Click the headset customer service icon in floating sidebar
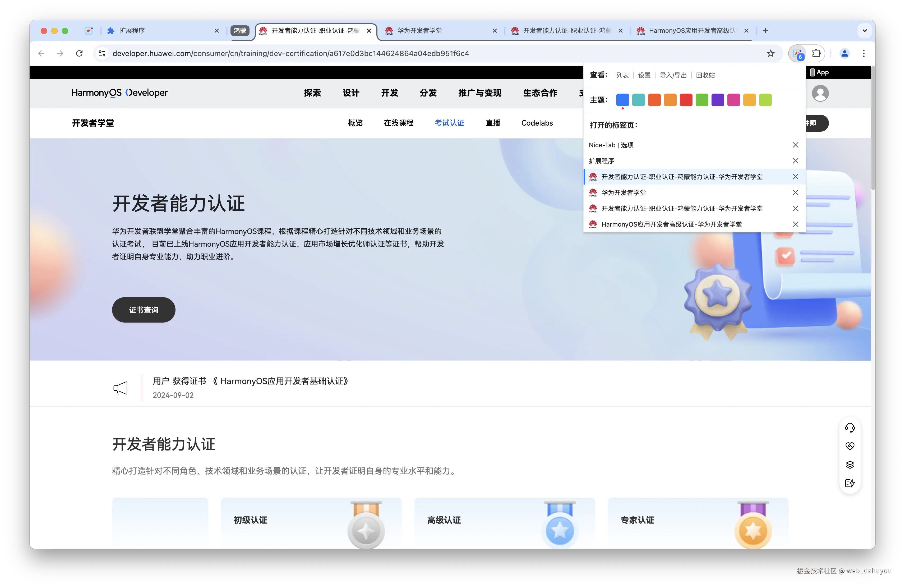The image size is (905, 588). tap(850, 428)
